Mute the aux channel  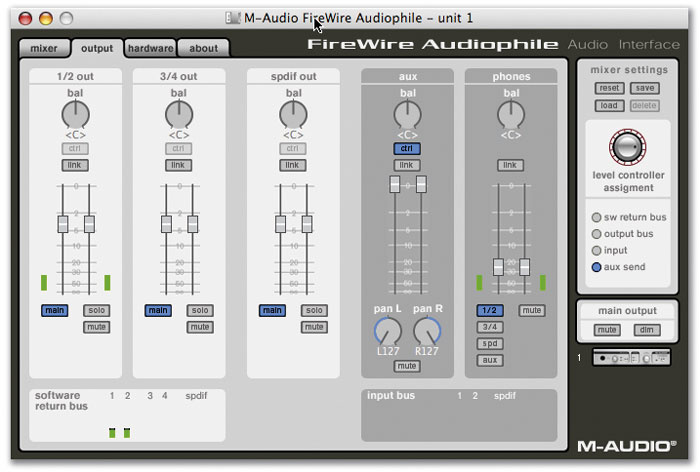(407, 366)
